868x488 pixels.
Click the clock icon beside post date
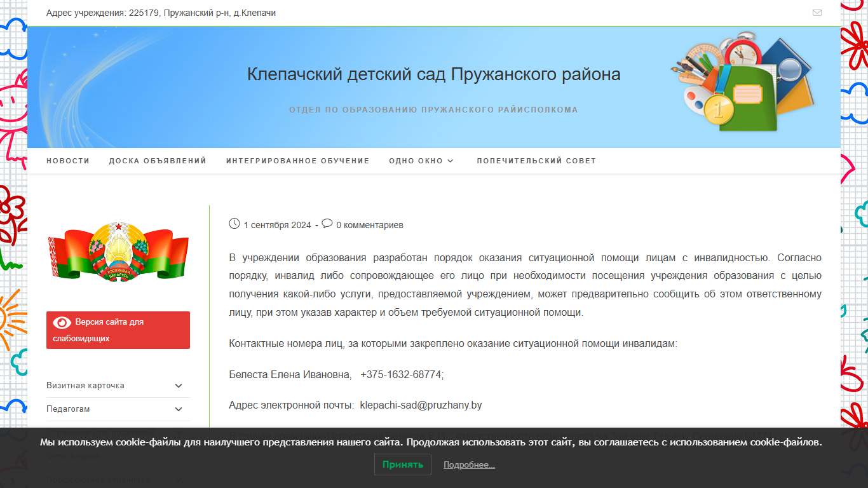234,224
